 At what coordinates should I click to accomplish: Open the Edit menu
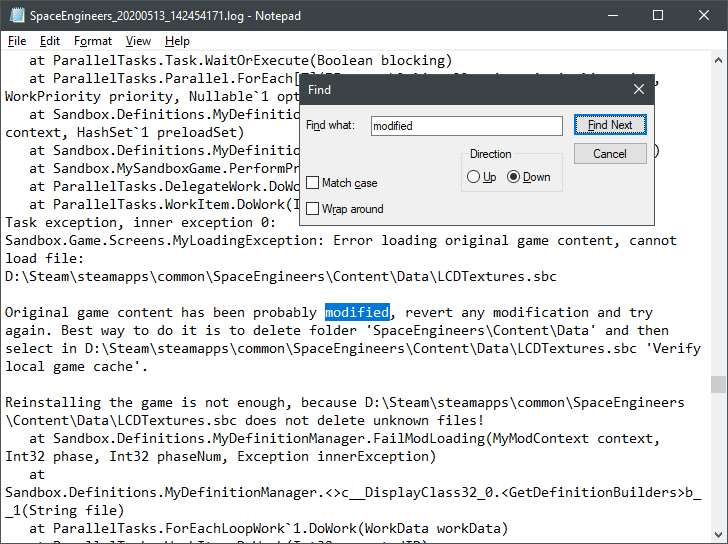point(50,41)
